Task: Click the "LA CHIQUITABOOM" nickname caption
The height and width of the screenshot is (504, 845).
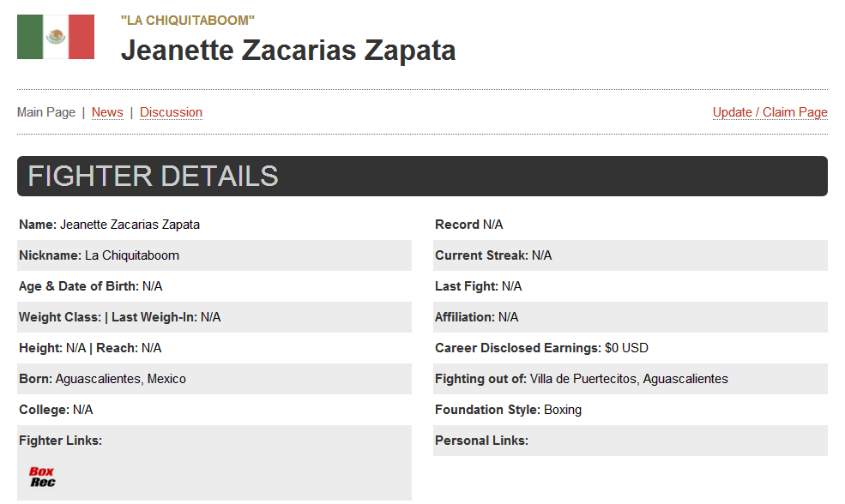Action: (188, 21)
